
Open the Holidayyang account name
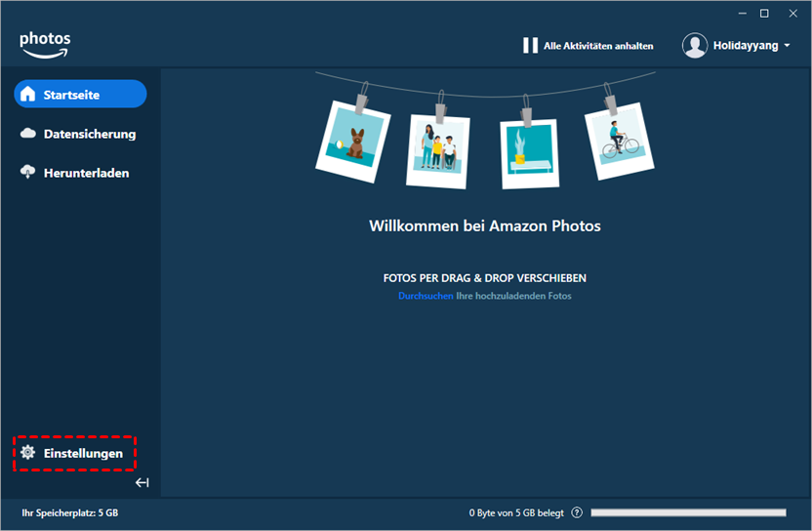pyautogui.click(x=746, y=46)
